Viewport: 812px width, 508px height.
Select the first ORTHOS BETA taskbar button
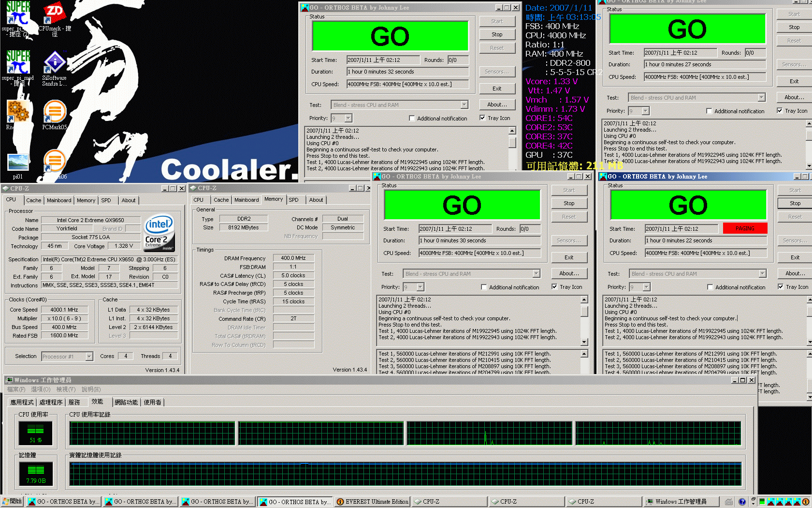[63, 502]
